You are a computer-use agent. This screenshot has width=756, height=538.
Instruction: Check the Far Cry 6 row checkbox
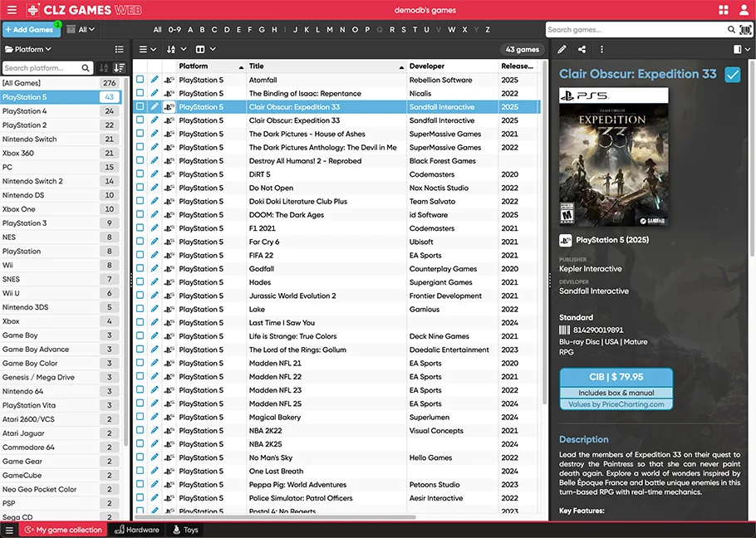click(140, 241)
